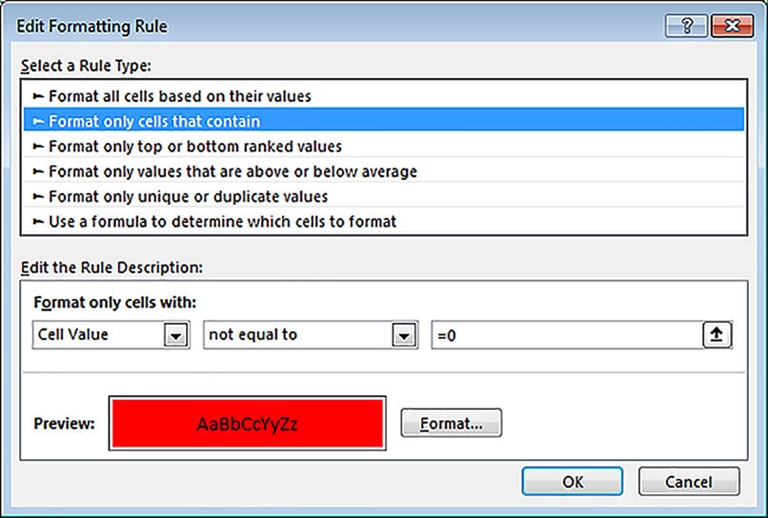Pick 'Format only values that are above or below average'

(232, 171)
